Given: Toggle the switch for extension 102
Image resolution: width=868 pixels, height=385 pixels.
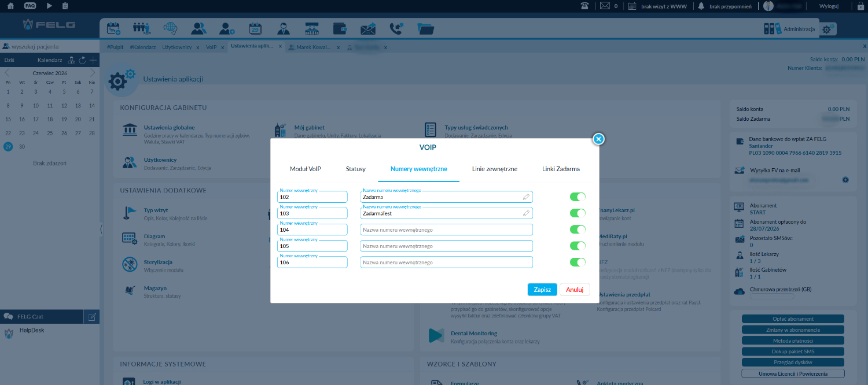Looking at the screenshot, I should (578, 197).
